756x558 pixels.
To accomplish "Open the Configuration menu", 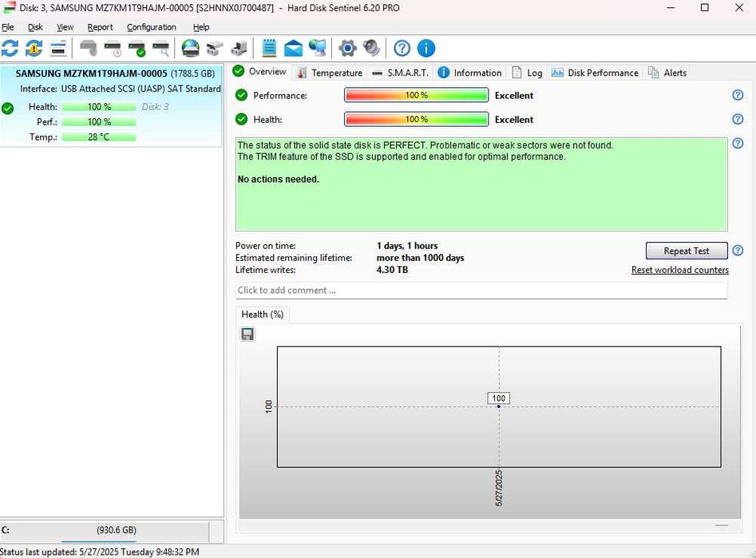I will pos(152,27).
